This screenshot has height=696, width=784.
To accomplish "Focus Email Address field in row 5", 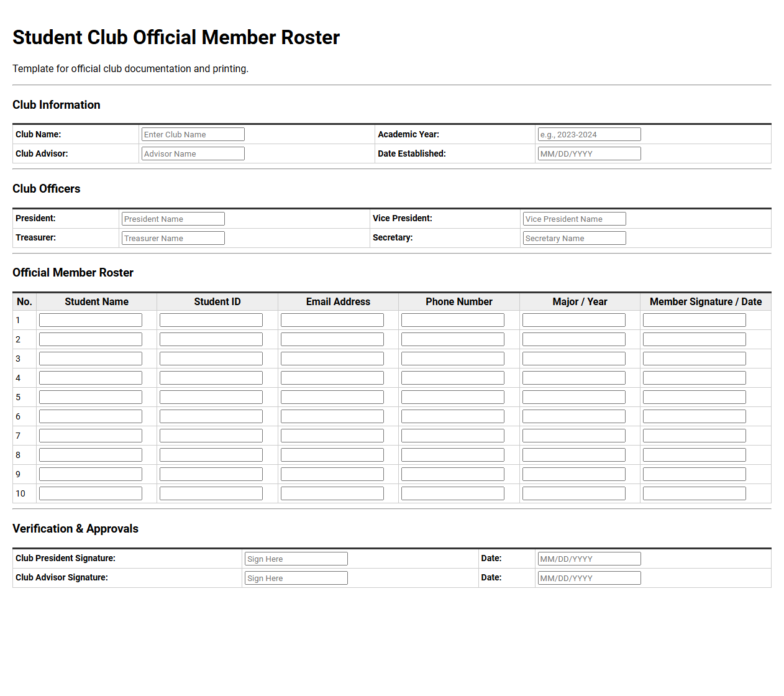I will [332, 397].
